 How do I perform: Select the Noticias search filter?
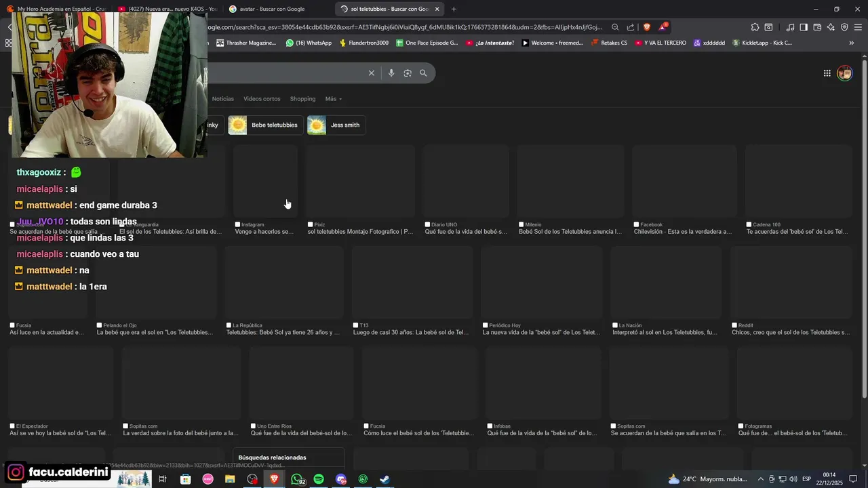click(x=223, y=99)
